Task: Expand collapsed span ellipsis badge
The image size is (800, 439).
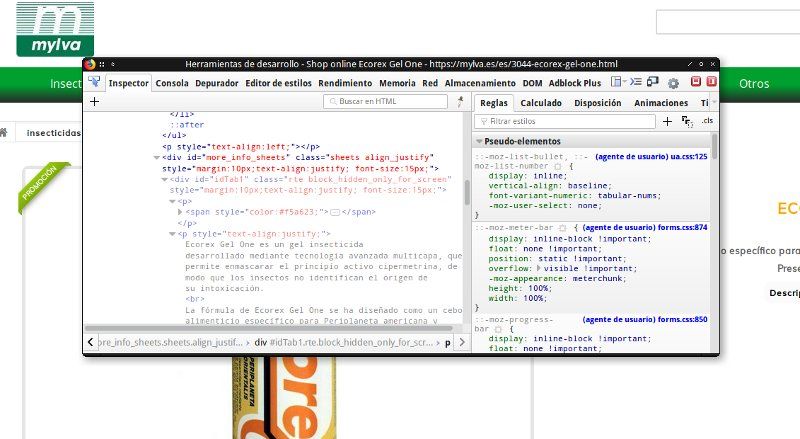Action: (335, 212)
